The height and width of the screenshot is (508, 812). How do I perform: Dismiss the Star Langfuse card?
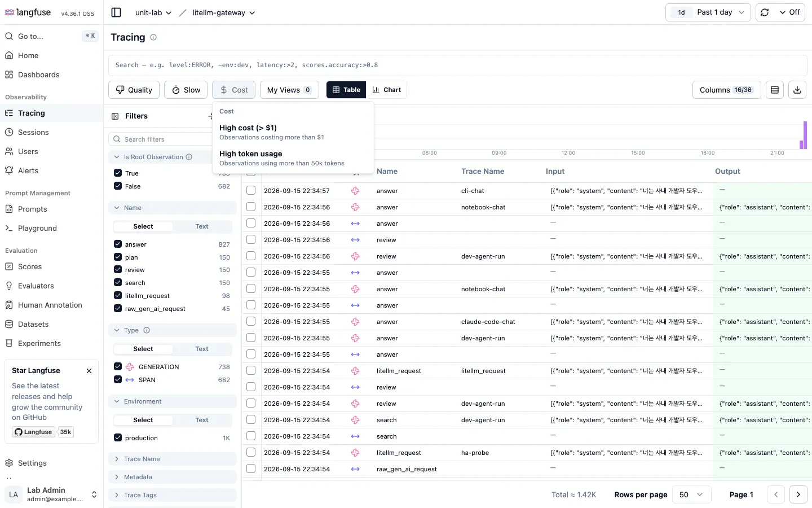point(89,371)
